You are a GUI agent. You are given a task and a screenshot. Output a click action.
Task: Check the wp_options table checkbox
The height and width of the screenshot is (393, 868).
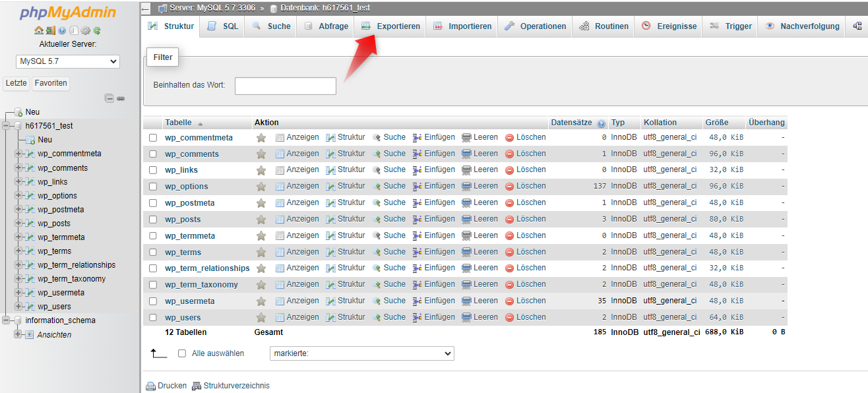[153, 187]
